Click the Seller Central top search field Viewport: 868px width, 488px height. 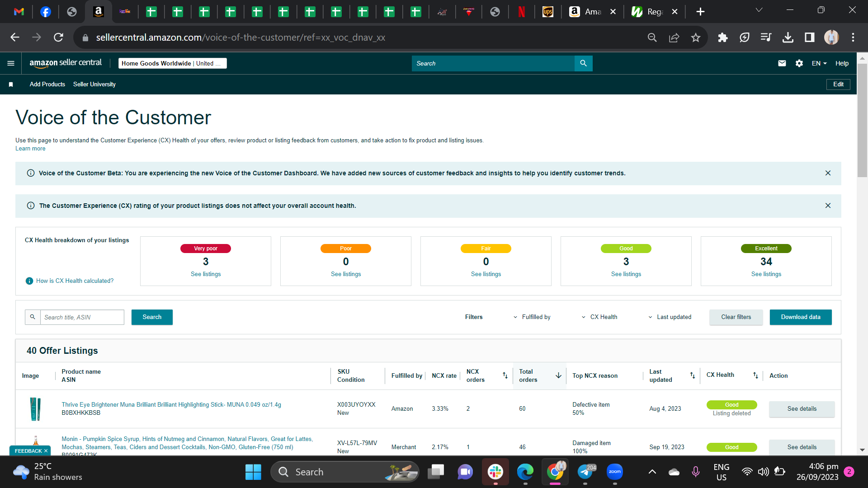[x=493, y=63]
